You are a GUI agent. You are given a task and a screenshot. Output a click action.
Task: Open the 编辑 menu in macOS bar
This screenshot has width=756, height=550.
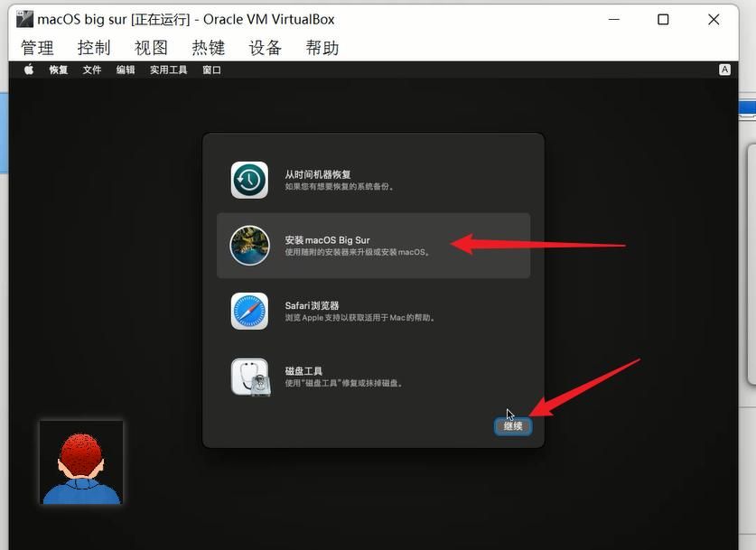coord(126,70)
